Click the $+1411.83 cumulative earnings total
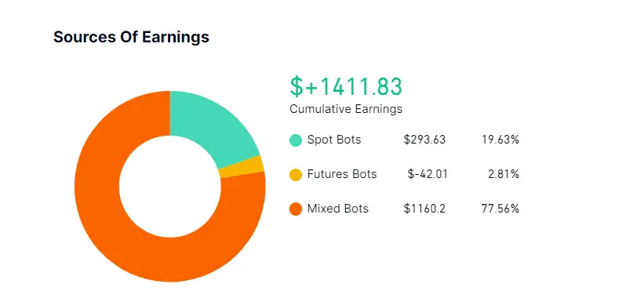The width and height of the screenshot is (644, 291). pos(346,86)
